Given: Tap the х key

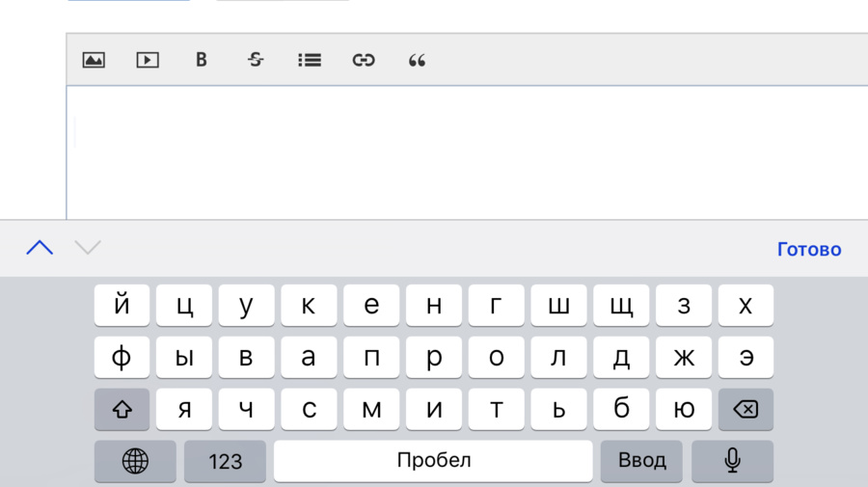Looking at the screenshot, I should click(746, 306).
